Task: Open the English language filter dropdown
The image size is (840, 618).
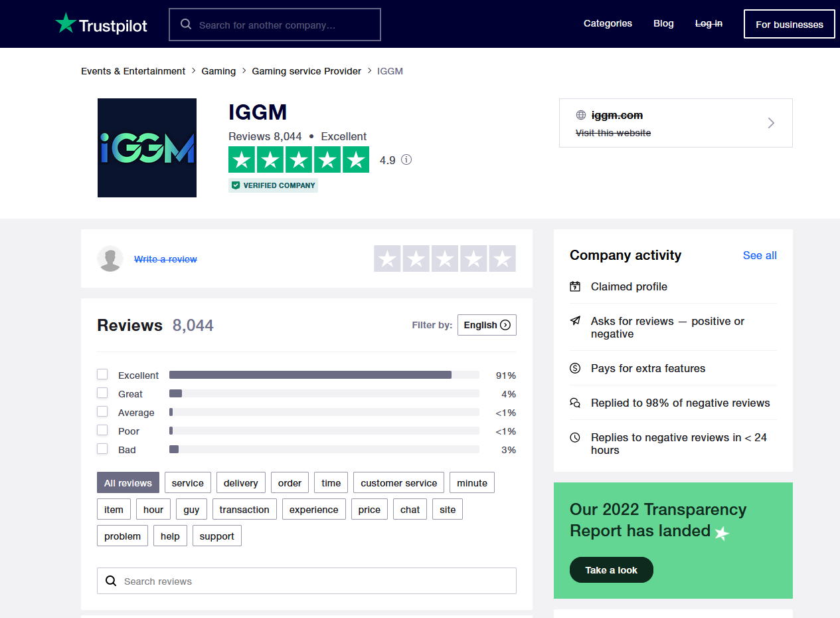Action: pos(487,325)
